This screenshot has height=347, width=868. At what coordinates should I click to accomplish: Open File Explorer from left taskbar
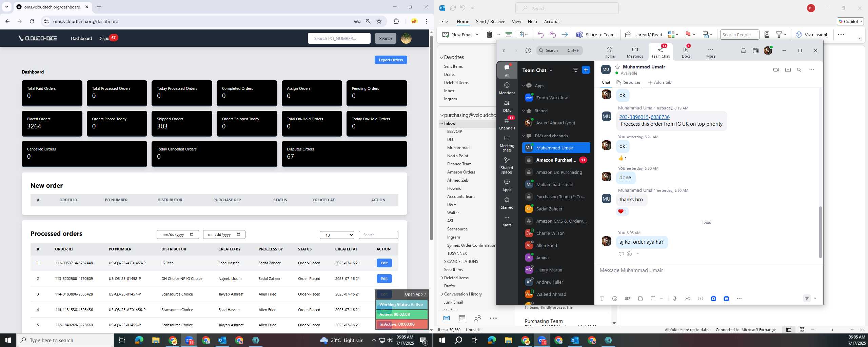(x=156, y=340)
